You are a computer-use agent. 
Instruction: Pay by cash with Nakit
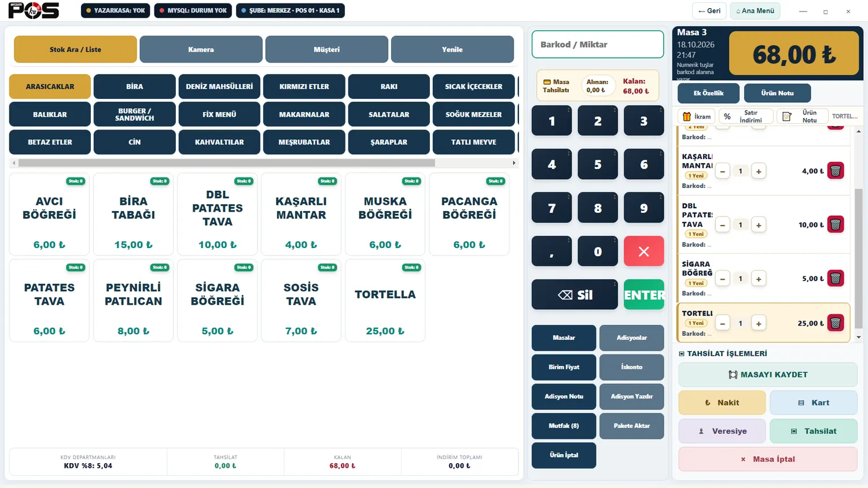(722, 403)
